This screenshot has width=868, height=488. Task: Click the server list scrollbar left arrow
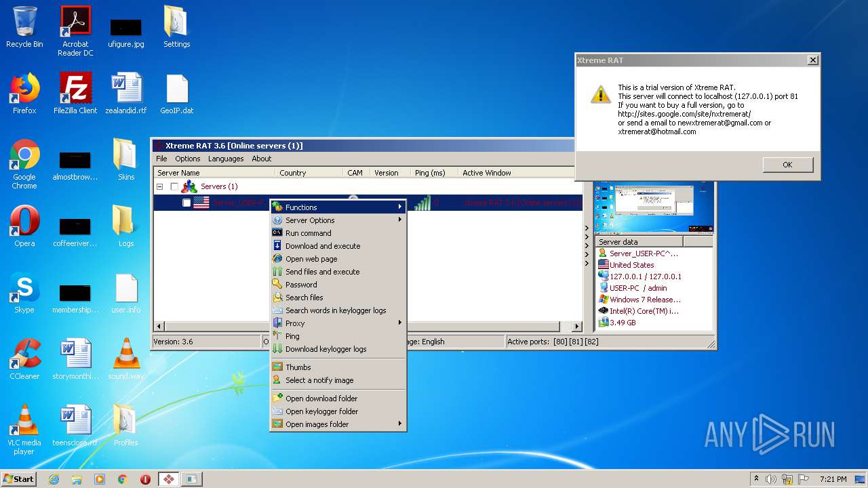[x=159, y=327]
